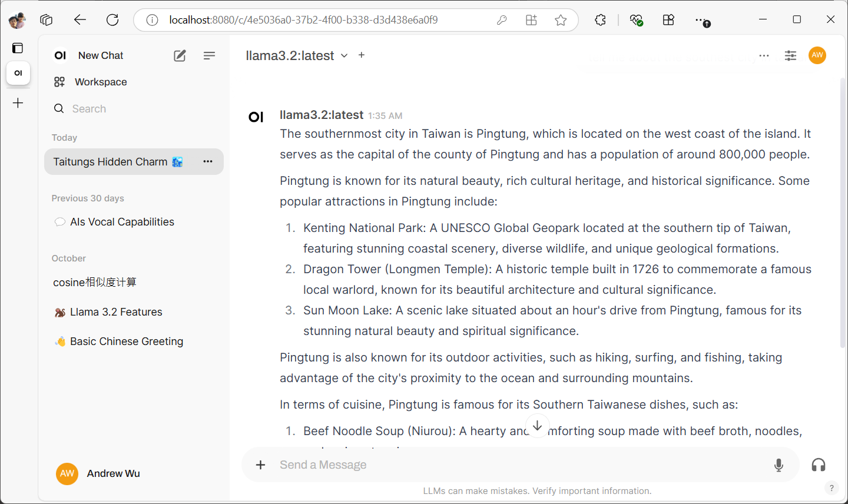Open the collections icon in toolbar

click(x=668, y=20)
